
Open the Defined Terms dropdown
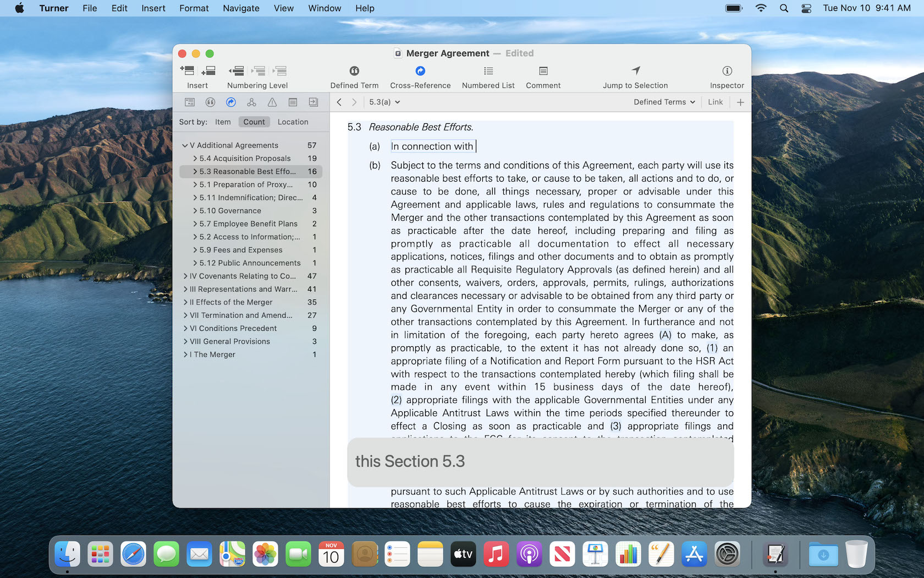point(664,102)
